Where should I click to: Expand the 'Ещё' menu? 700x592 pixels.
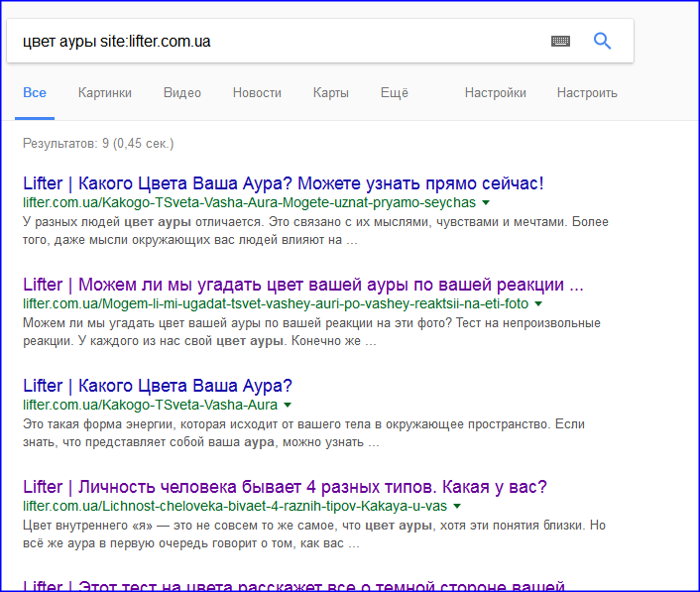[394, 93]
